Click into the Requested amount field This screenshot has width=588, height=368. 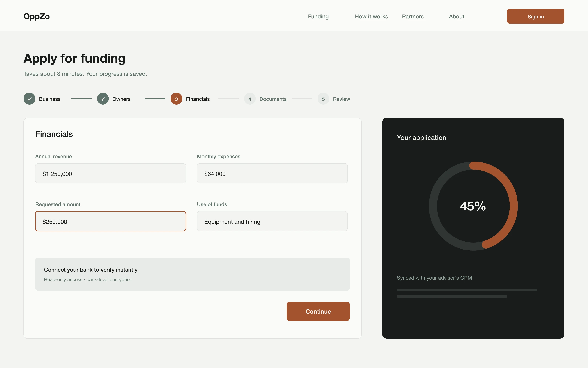pyautogui.click(x=111, y=221)
